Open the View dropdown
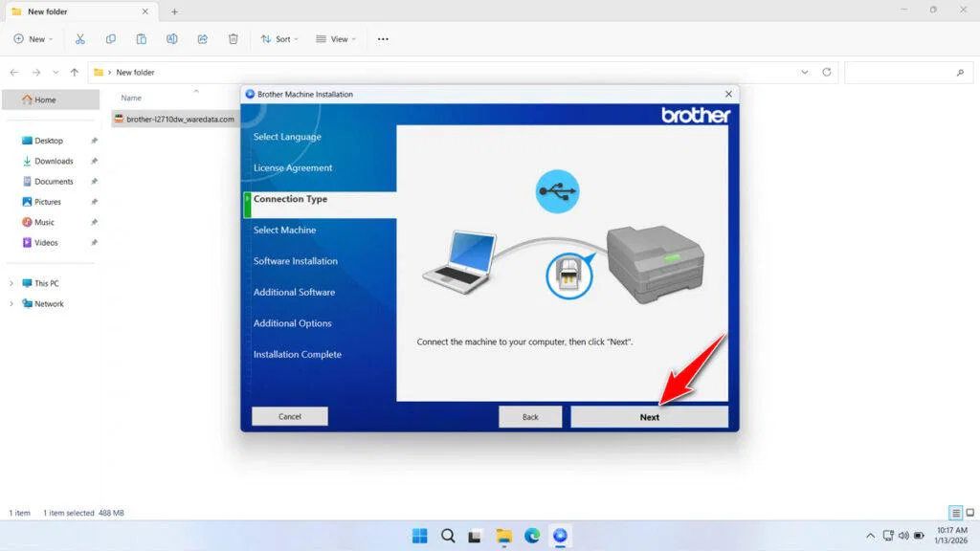The width and height of the screenshot is (980, 551). pos(336,38)
